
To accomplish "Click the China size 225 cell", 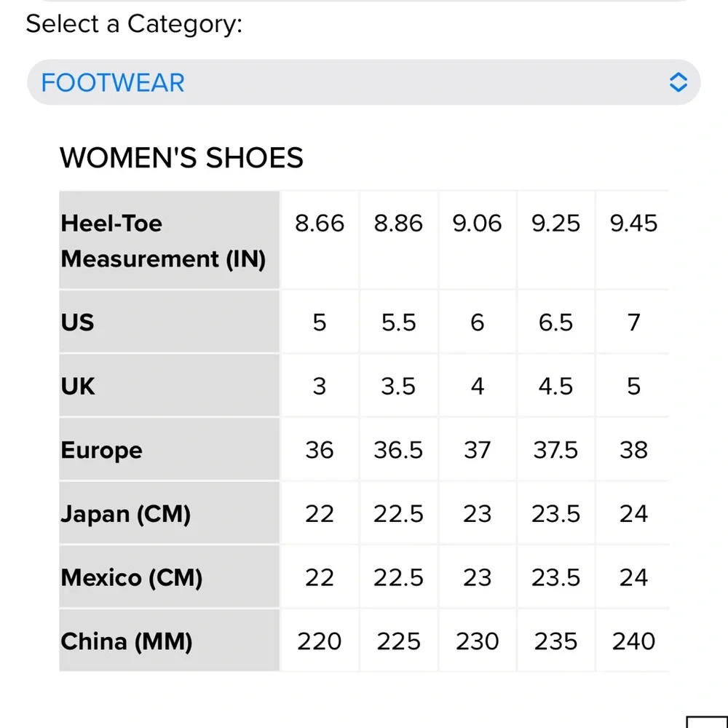I will [398, 641].
